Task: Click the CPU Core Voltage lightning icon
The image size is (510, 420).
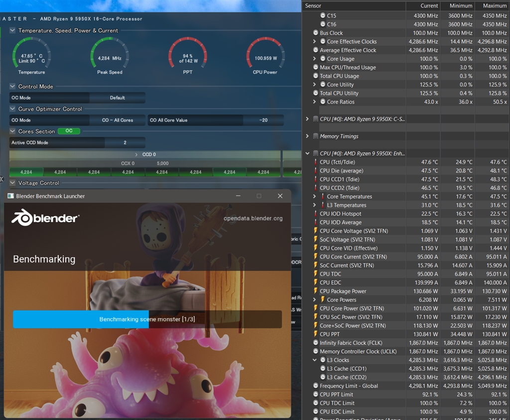Action: [315, 231]
